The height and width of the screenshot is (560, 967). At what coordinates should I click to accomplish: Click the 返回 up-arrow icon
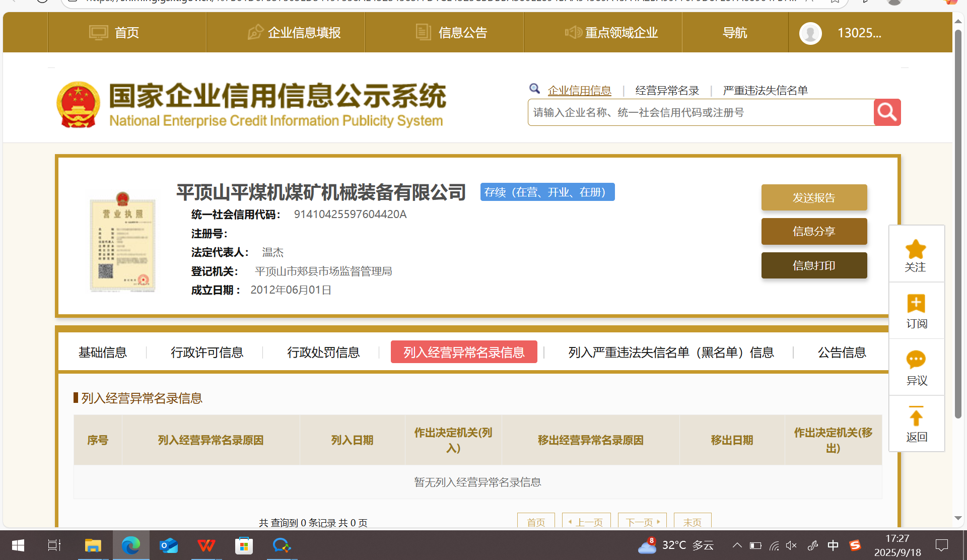pyautogui.click(x=916, y=417)
